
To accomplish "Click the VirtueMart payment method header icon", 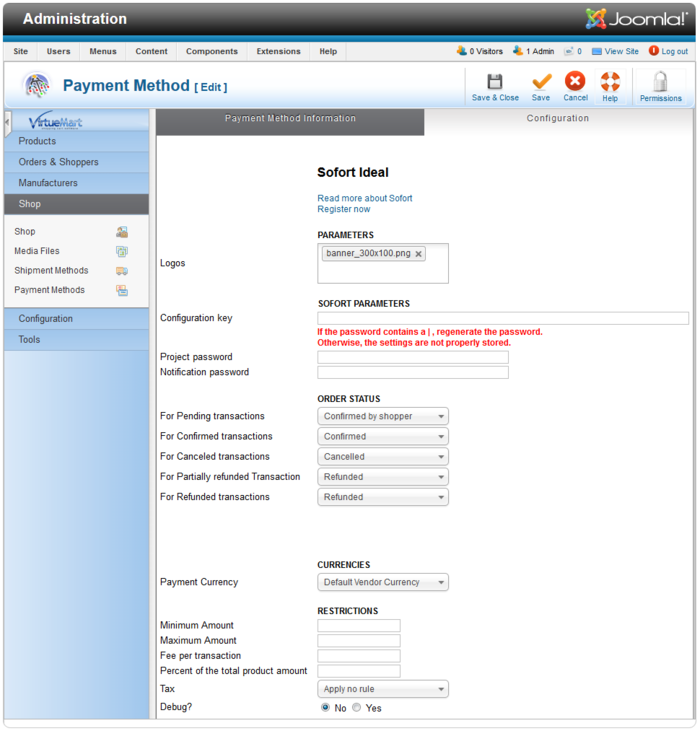I will point(37,85).
